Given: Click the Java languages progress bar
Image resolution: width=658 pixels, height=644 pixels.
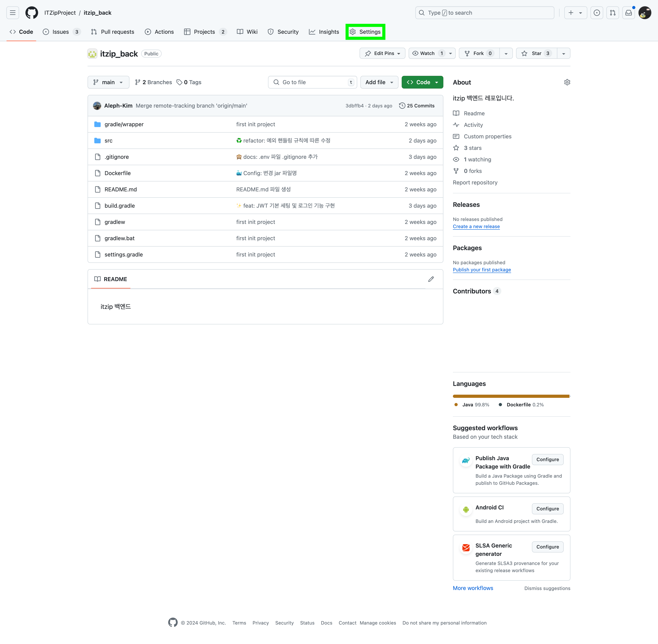Looking at the screenshot, I should [511, 396].
